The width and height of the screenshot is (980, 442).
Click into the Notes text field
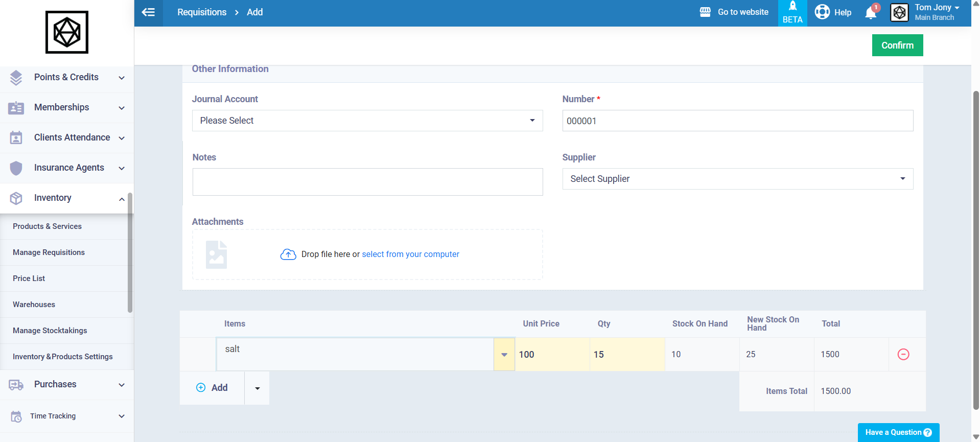point(367,182)
